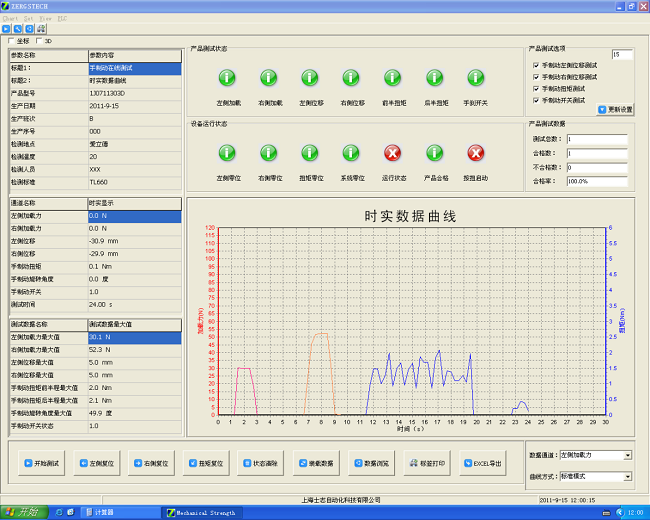Uncheck 手制动左侧位移测试 option

tap(536, 66)
